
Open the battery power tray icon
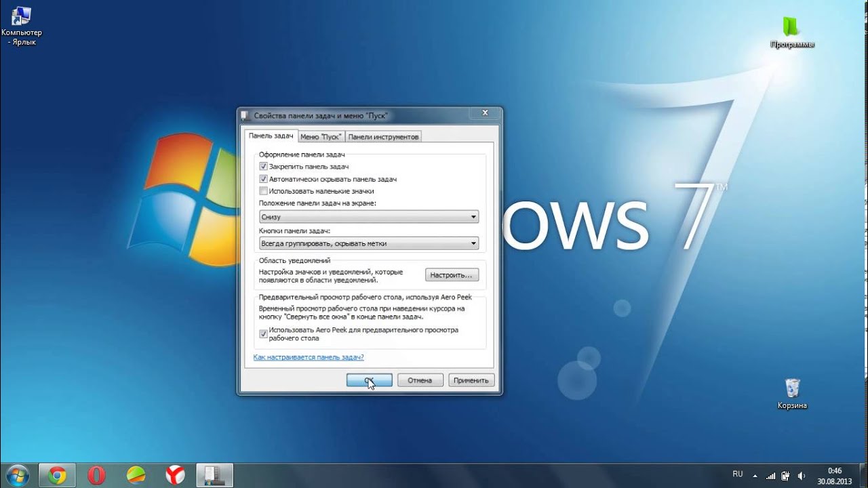tap(785, 476)
